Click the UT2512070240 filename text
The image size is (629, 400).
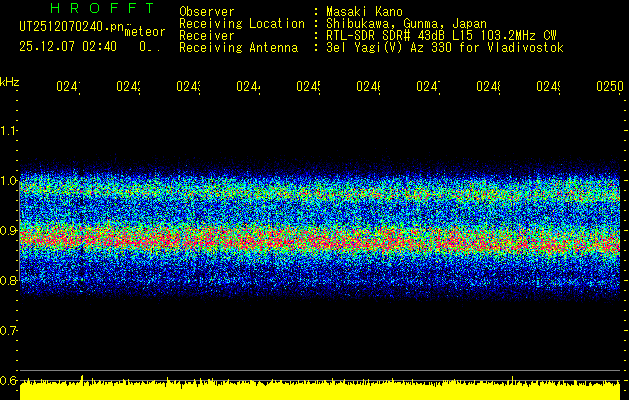(x=72, y=27)
